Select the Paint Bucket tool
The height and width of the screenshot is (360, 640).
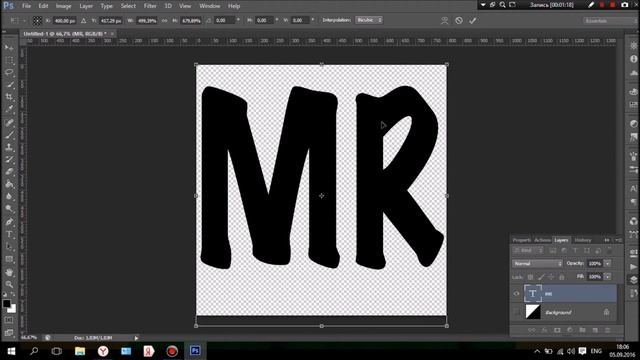[x=9, y=184]
